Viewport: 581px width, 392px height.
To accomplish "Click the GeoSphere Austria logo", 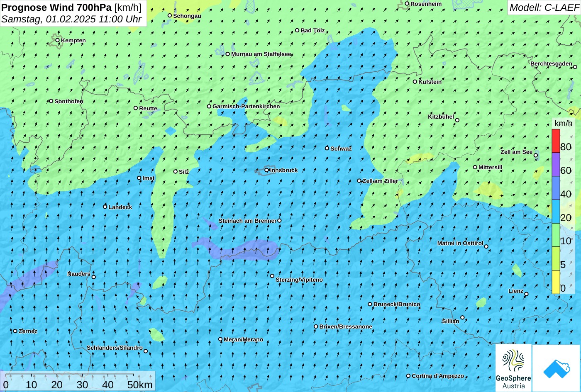I will (513, 368).
